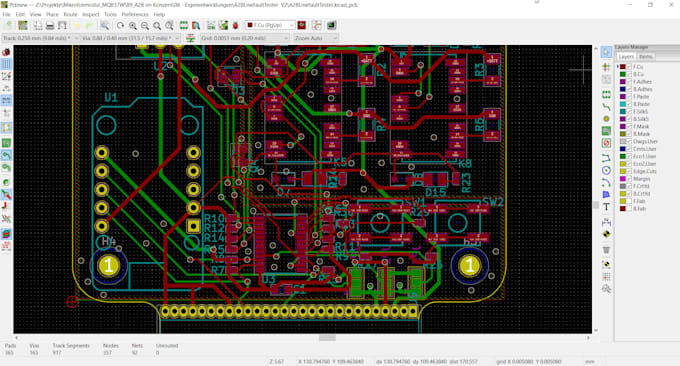680x366 pixels.
Task: Click the Find binoculars icon
Action: (105, 26)
